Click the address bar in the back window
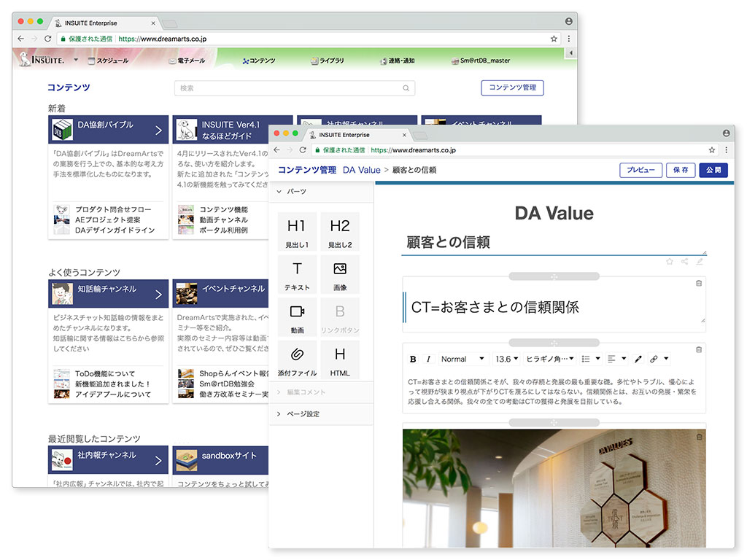This screenshot has height=560, width=747. pyautogui.click(x=309, y=39)
